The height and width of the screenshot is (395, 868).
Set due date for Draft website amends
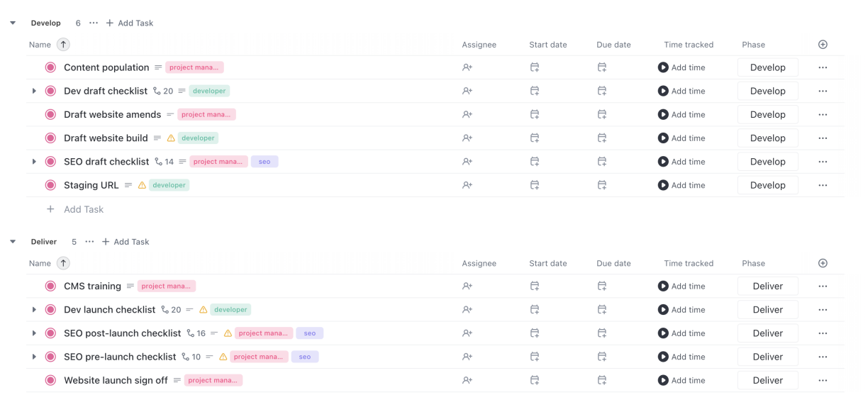point(601,114)
